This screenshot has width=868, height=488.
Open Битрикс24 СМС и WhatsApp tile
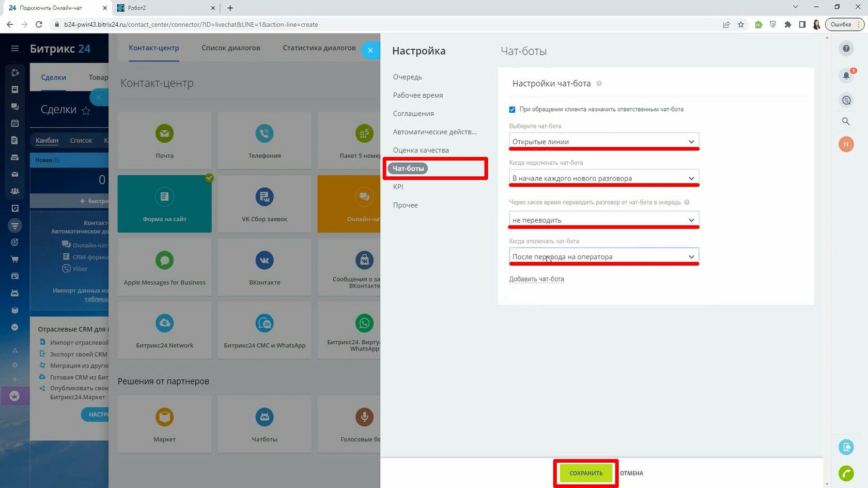265,330
